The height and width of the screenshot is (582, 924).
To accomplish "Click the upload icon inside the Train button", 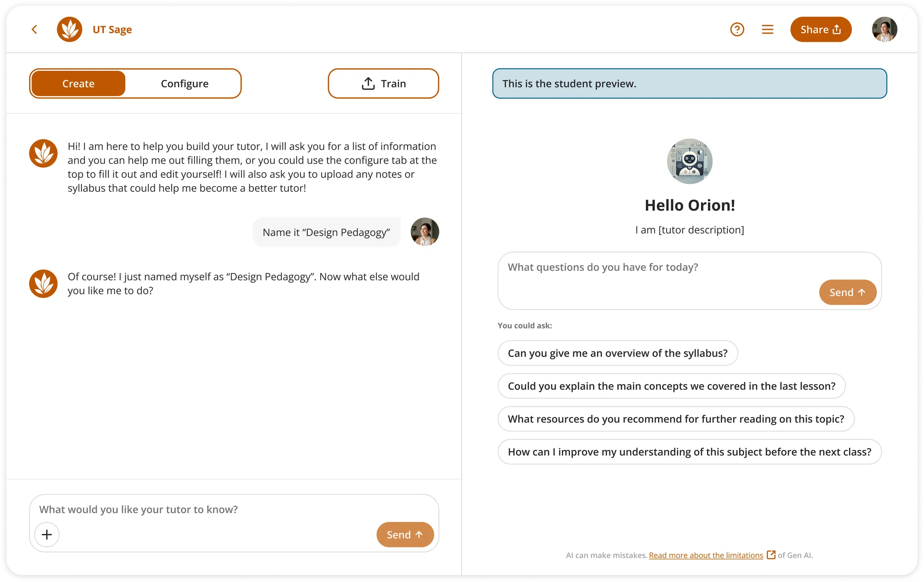I will pos(368,83).
